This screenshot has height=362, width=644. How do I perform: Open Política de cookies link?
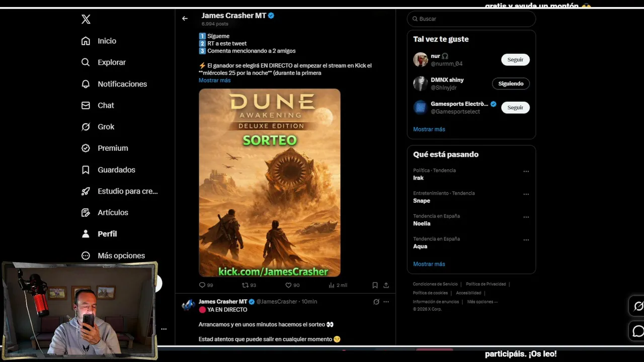430,293
